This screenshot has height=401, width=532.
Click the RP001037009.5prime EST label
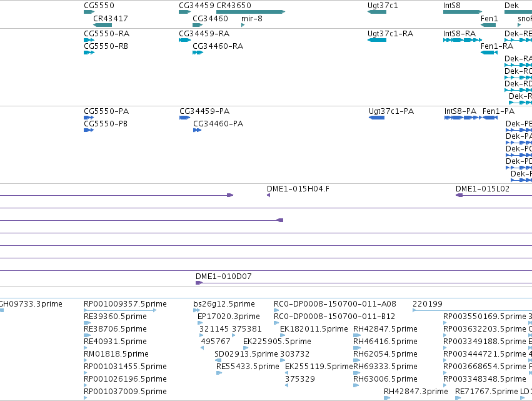[125, 392]
